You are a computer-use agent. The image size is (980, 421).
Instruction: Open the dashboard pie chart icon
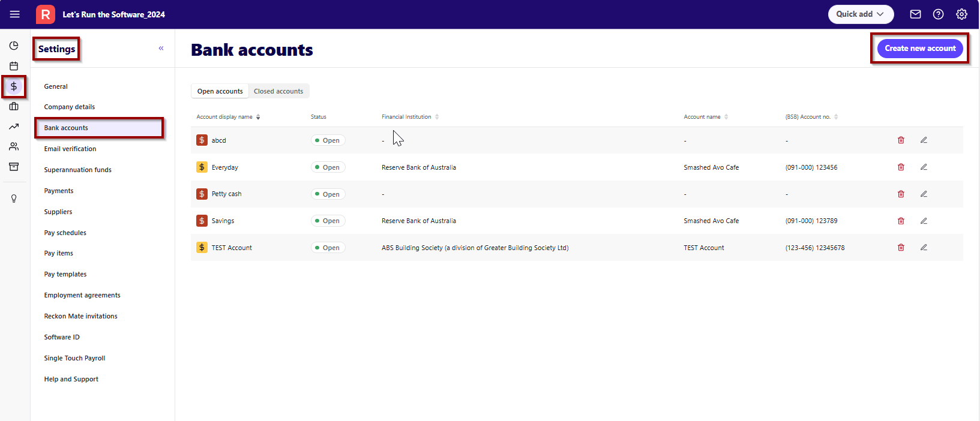[14, 46]
